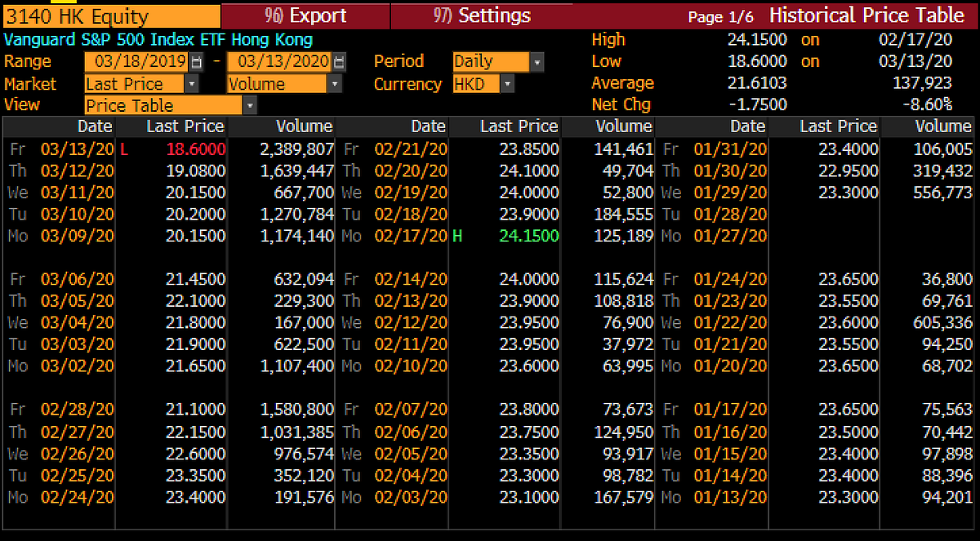Click the volume 1,031,385 cell
This screenshot has height=541, width=980.
[296, 432]
